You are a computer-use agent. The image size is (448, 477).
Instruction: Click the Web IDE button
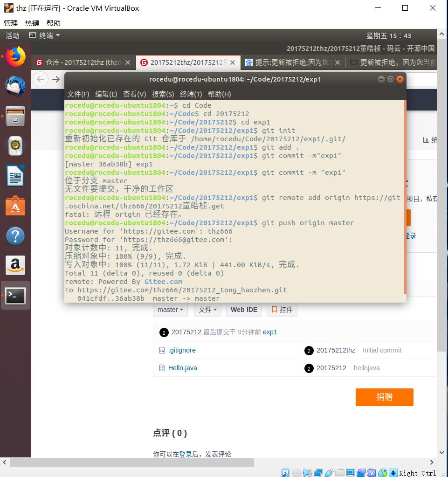[x=244, y=310]
